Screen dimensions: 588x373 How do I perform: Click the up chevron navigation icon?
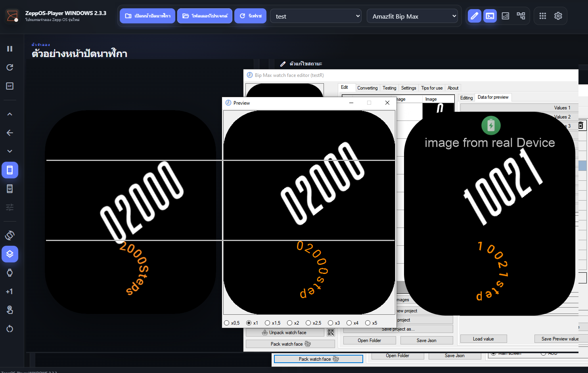point(10,114)
